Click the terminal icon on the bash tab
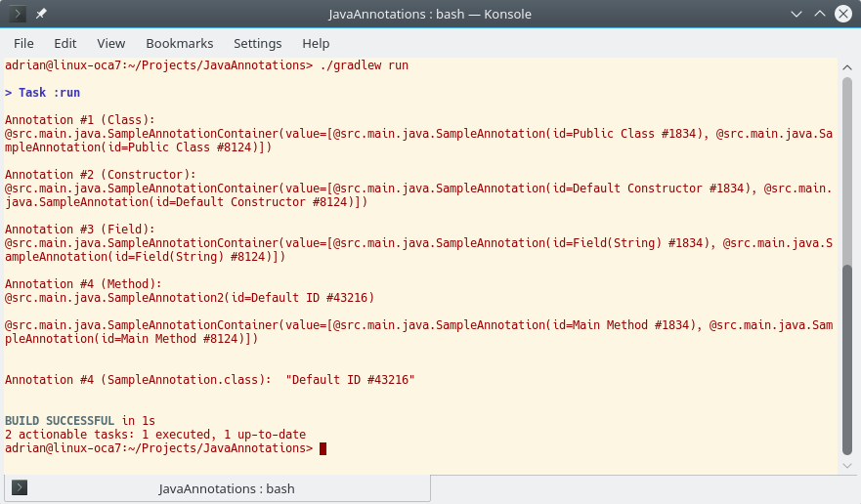Screen dimensions: 861x504 click(x=20, y=487)
